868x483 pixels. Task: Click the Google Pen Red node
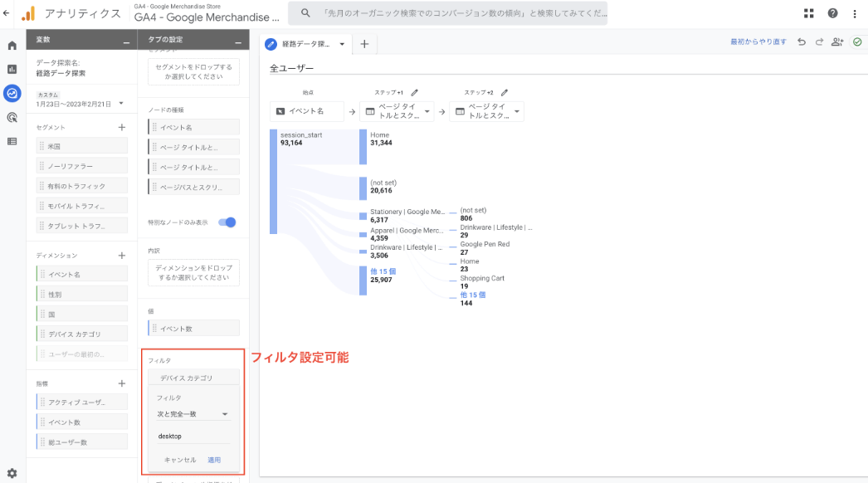click(x=485, y=244)
